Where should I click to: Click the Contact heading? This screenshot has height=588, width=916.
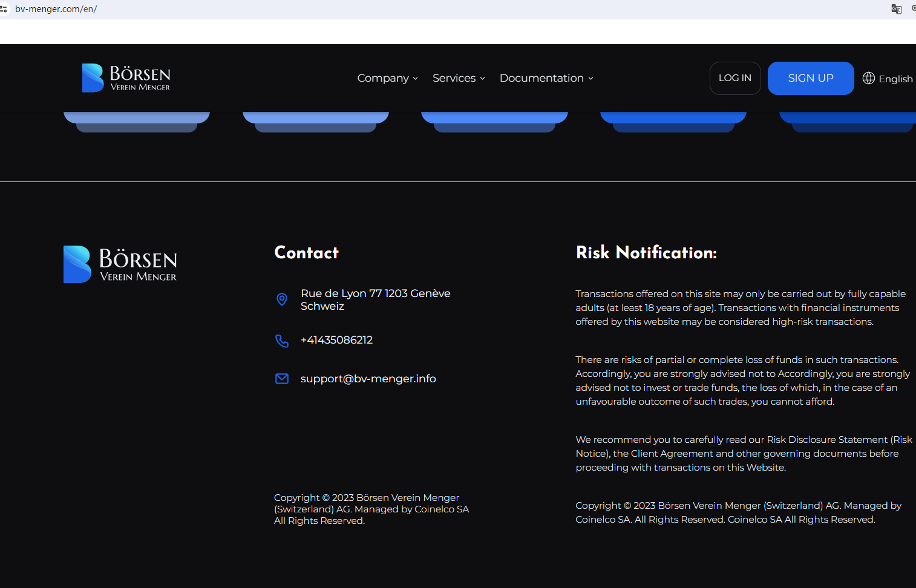[307, 253]
